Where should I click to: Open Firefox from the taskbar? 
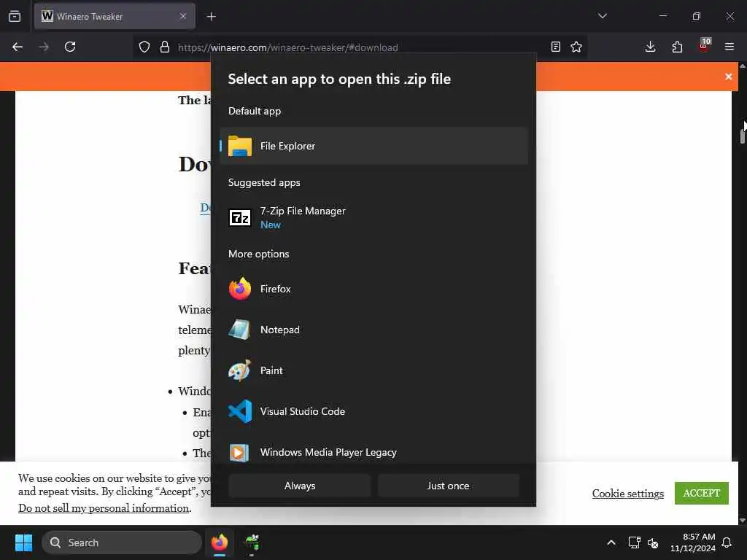pyautogui.click(x=219, y=542)
